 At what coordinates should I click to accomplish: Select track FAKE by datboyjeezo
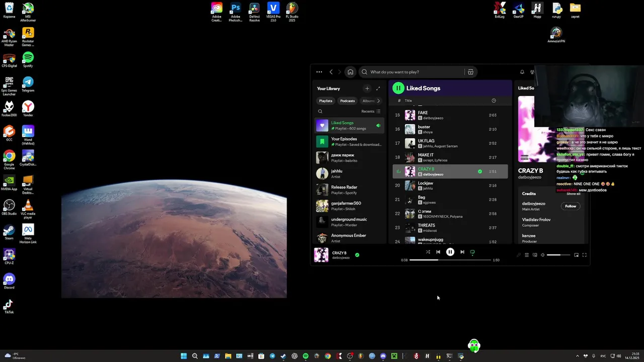[x=450, y=115]
